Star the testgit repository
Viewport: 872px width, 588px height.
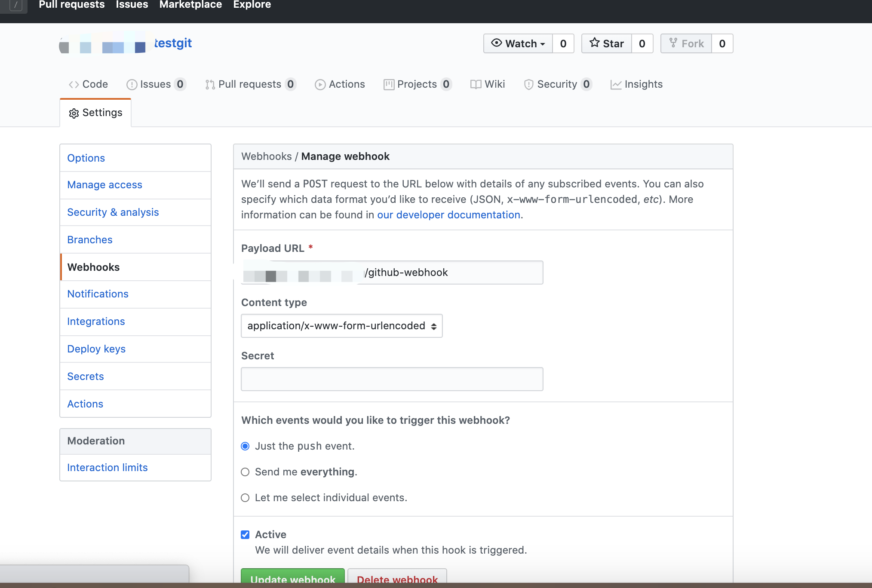pyautogui.click(x=607, y=43)
